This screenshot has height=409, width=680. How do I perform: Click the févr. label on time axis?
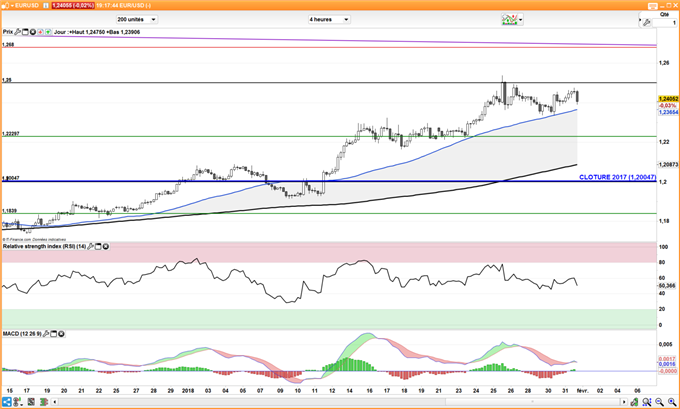582,391
